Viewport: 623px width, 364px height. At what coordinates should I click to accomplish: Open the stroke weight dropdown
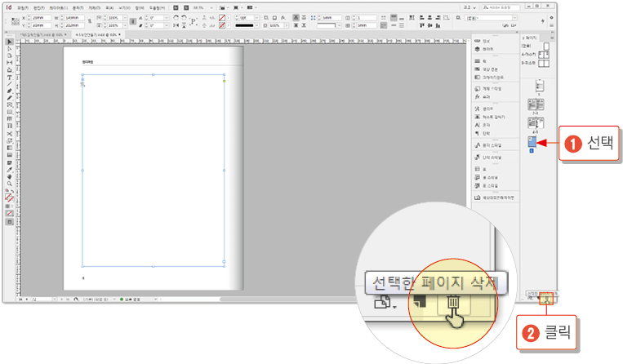click(256, 18)
